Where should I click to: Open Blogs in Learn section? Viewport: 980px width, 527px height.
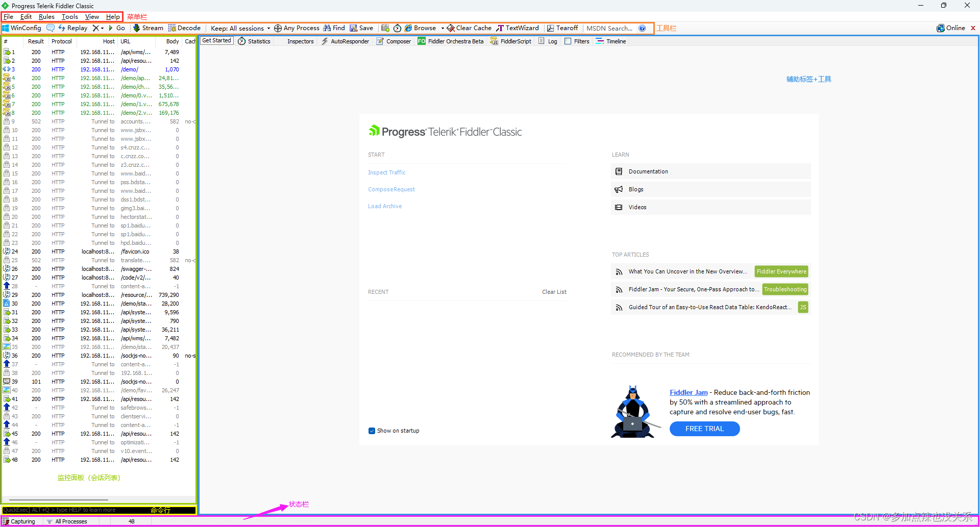[x=711, y=189]
